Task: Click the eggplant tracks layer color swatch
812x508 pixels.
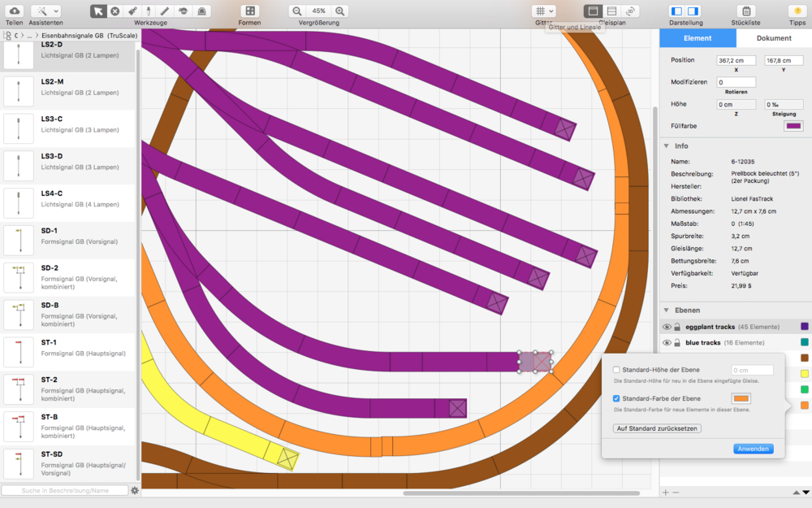Action: 804,327
